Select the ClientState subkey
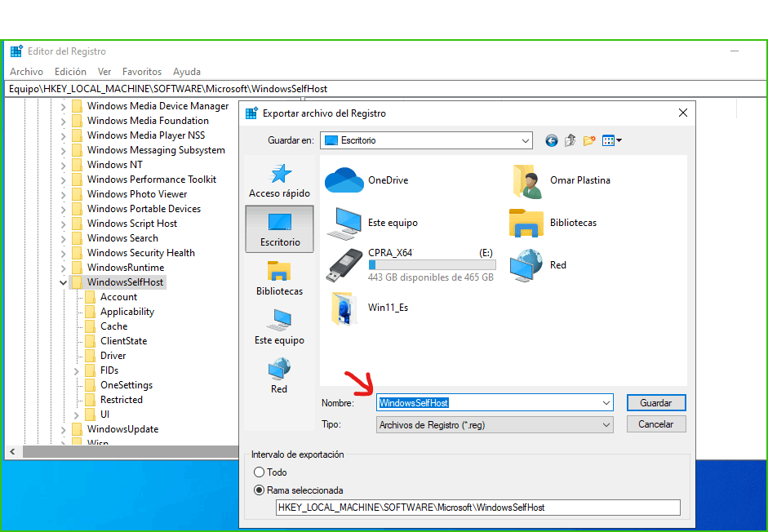768x532 pixels. (123, 341)
